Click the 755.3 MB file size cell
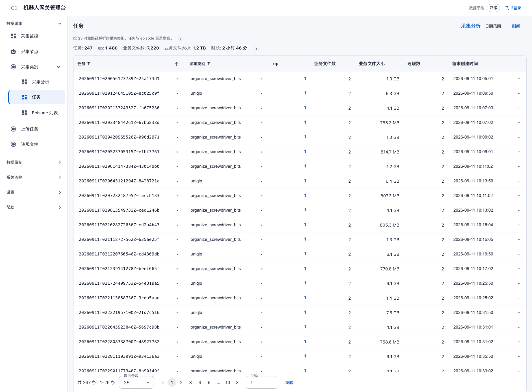The height and width of the screenshot is (392, 532). (x=390, y=123)
